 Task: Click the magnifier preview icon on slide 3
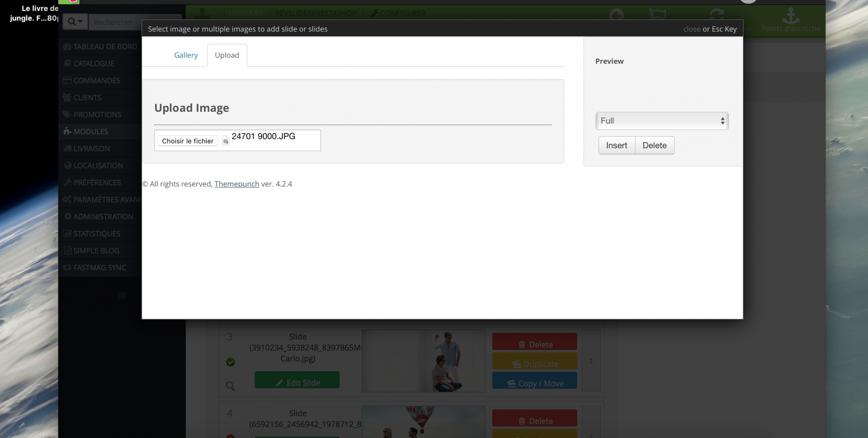[230, 386]
